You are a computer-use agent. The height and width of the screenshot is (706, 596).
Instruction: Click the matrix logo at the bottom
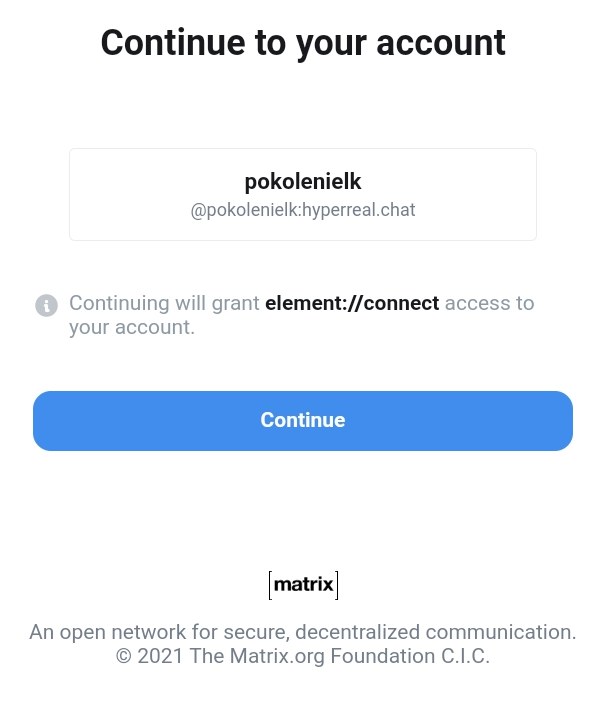[x=303, y=585]
